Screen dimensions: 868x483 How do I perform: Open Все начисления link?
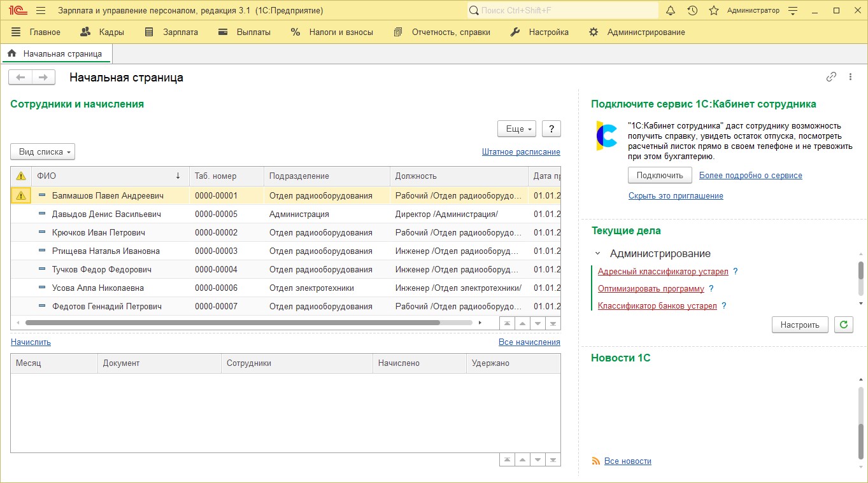tap(529, 342)
